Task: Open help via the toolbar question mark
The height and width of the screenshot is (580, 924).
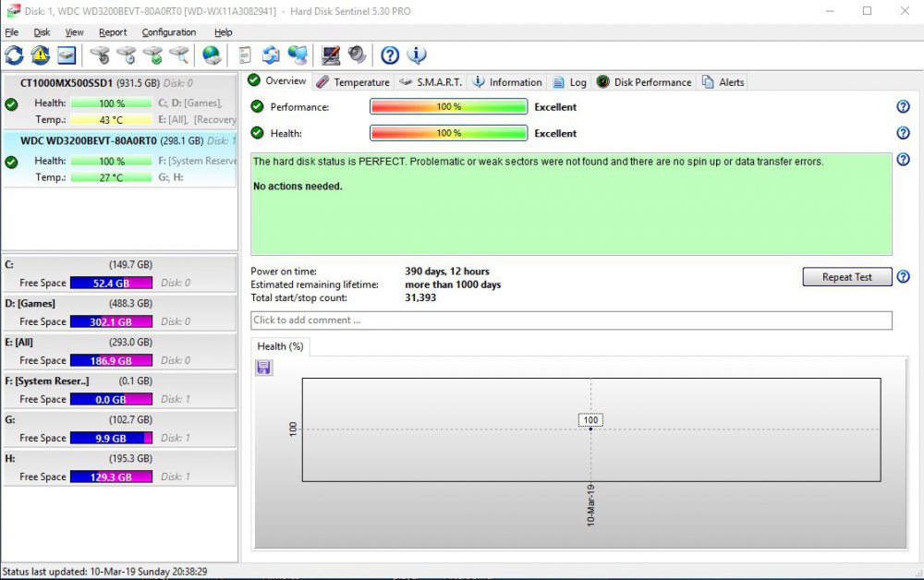Action: [390, 55]
